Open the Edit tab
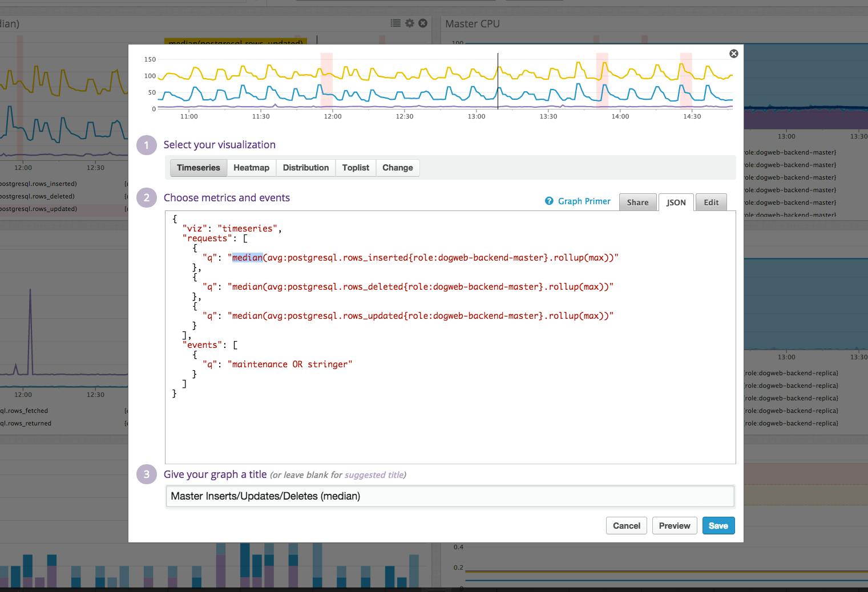Image resolution: width=868 pixels, height=592 pixels. point(711,202)
